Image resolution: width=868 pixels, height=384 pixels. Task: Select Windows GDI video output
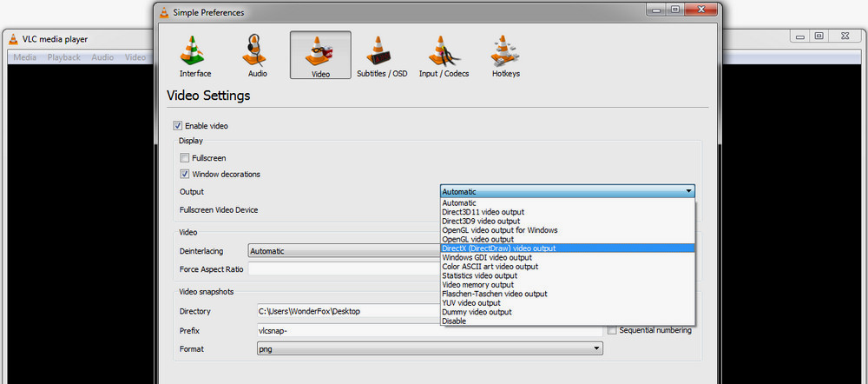(568, 258)
